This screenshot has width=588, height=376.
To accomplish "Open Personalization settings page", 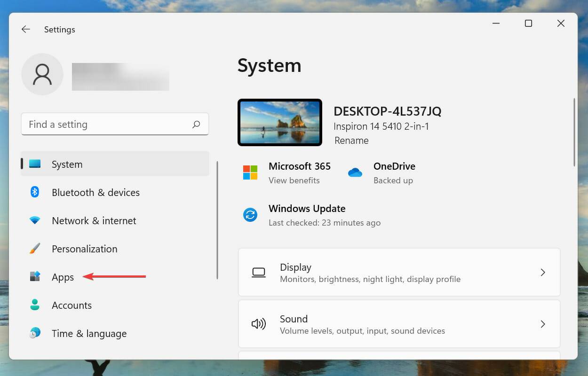I will pos(115,249).
